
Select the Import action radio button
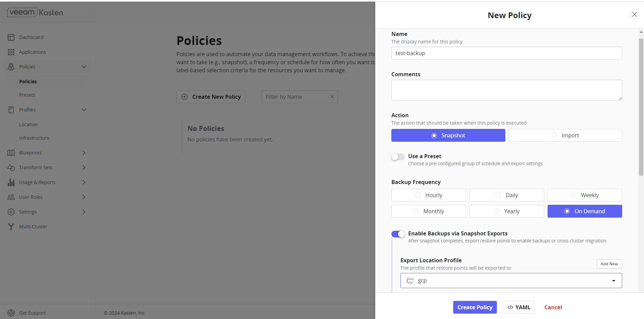coord(554,135)
